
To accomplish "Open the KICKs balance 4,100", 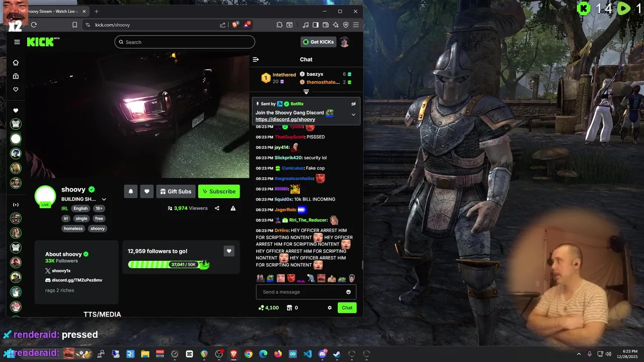I will [268, 308].
